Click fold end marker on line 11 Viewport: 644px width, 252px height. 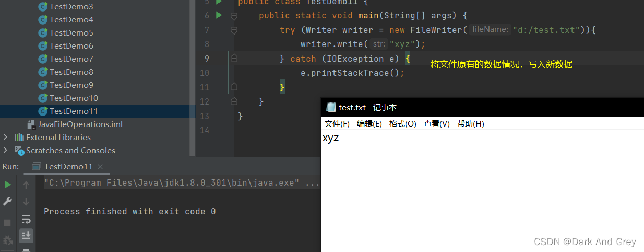click(x=234, y=86)
